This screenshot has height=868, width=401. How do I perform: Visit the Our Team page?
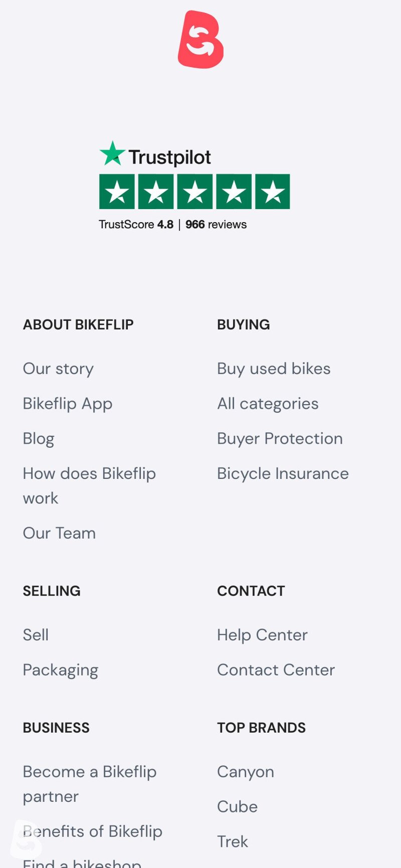tap(59, 533)
